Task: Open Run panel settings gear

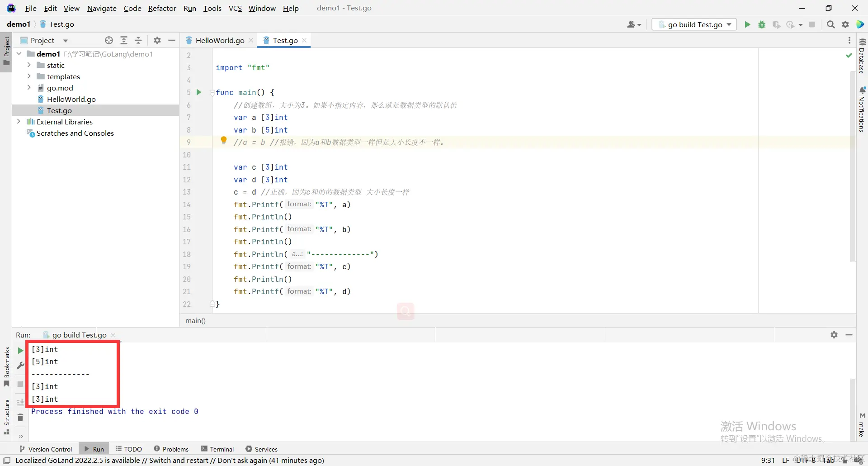Action: 834,335
